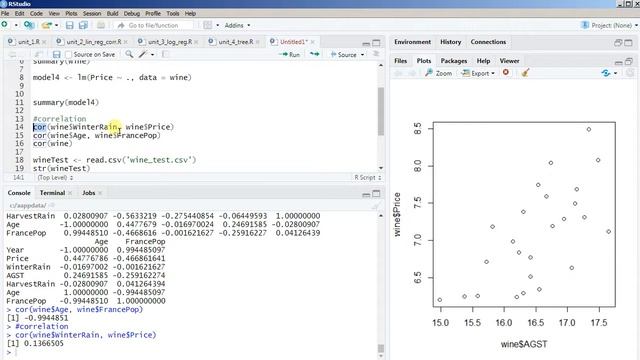Screen dimensions: 640x360
Task: Switch to the Terminal tab
Action: tap(52, 193)
